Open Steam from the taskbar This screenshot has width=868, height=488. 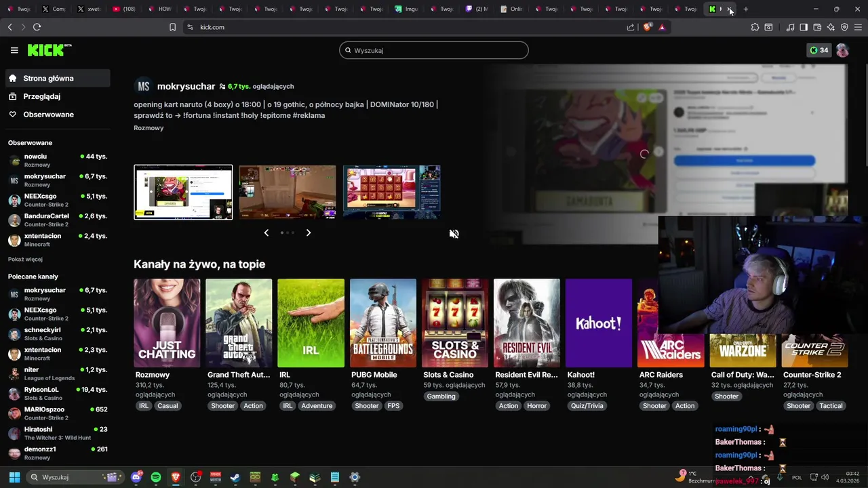point(235,477)
